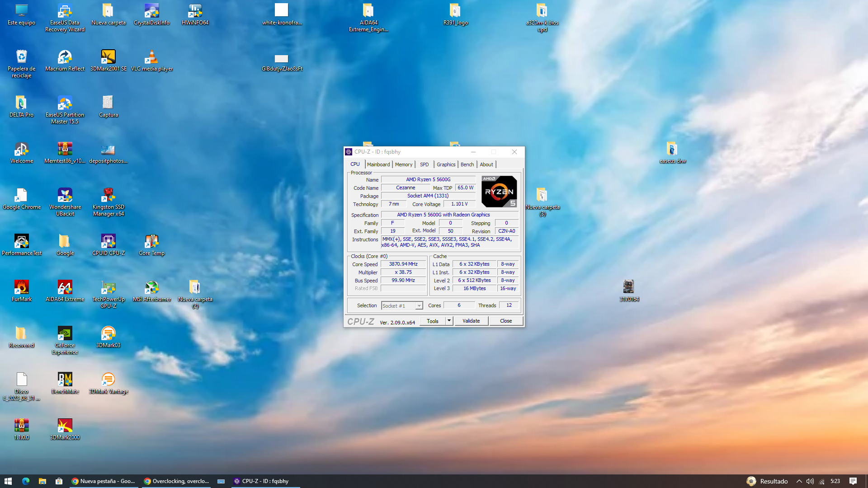Show hidden system tray icons
The image size is (868, 488).
tap(799, 481)
